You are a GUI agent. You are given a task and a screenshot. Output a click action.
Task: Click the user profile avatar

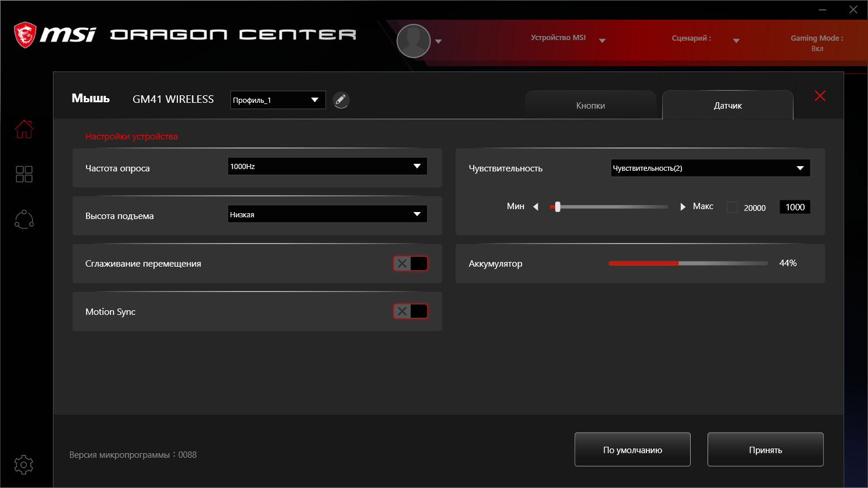tap(413, 41)
